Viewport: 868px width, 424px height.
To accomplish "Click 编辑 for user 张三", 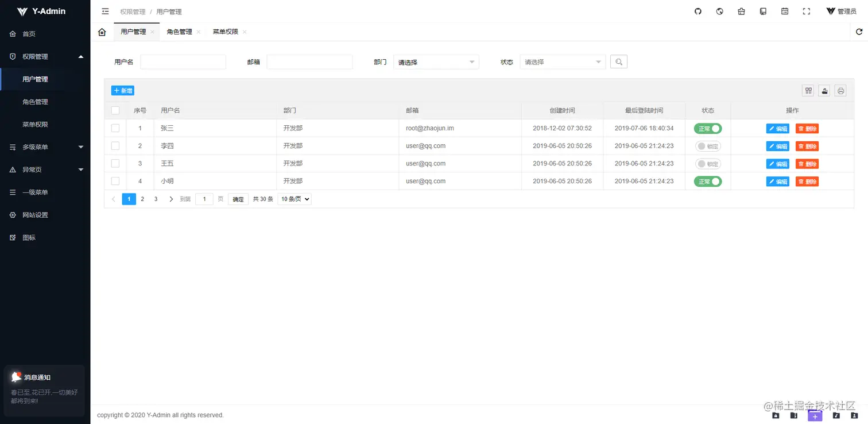I will [778, 129].
